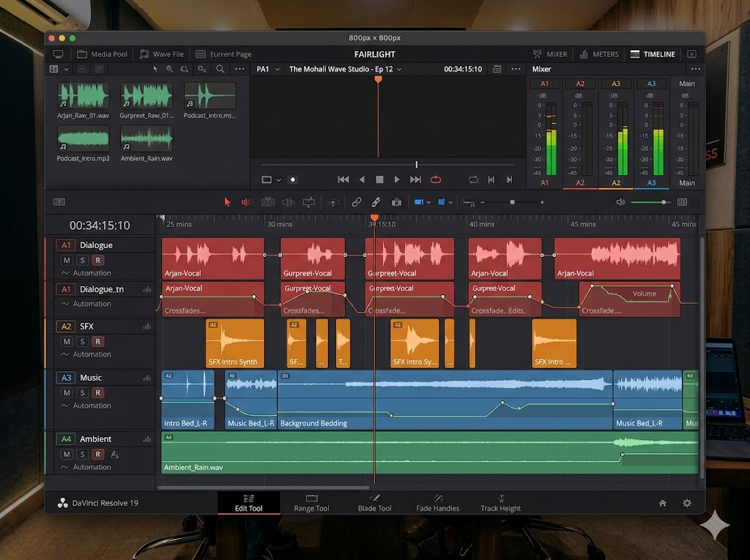Click the link clips chain icon
Screen dimensions: 750x560
(357, 202)
